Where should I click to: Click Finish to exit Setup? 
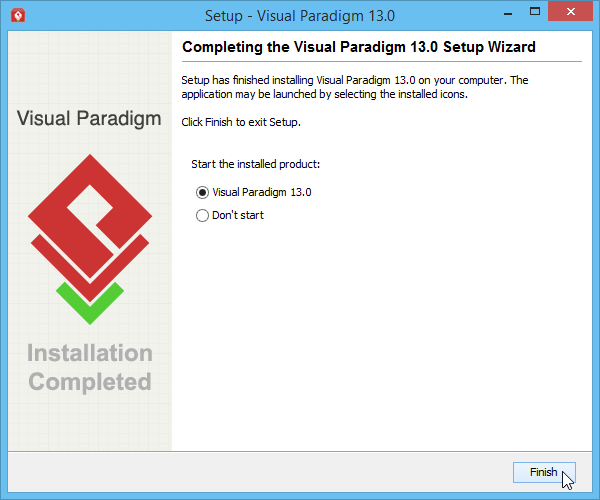click(544, 472)
